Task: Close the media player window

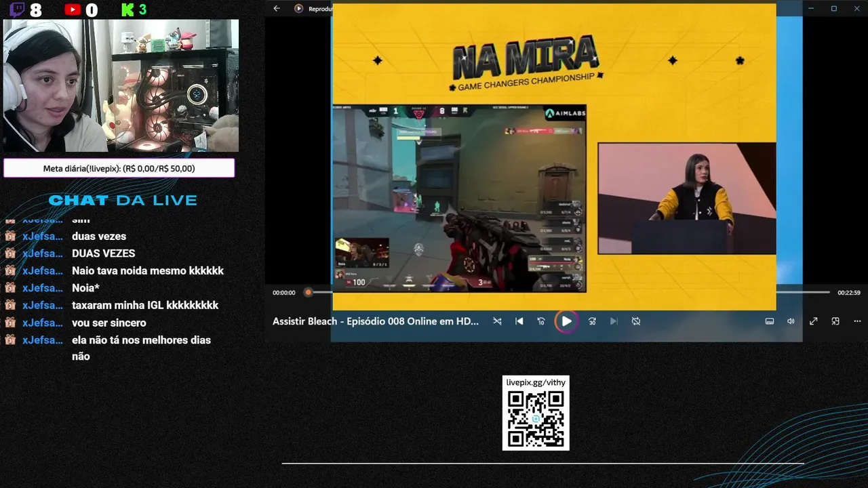Action: click(856, 9)
